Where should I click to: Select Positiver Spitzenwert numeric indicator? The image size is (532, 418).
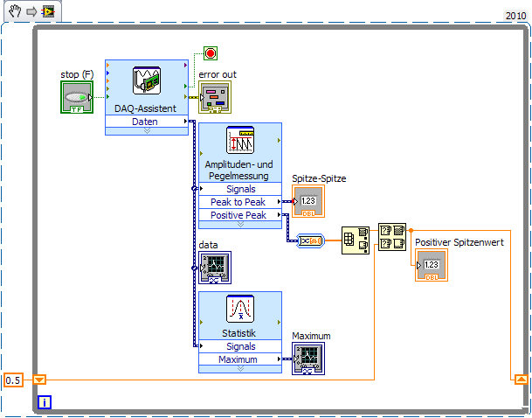tap(432, 265)
